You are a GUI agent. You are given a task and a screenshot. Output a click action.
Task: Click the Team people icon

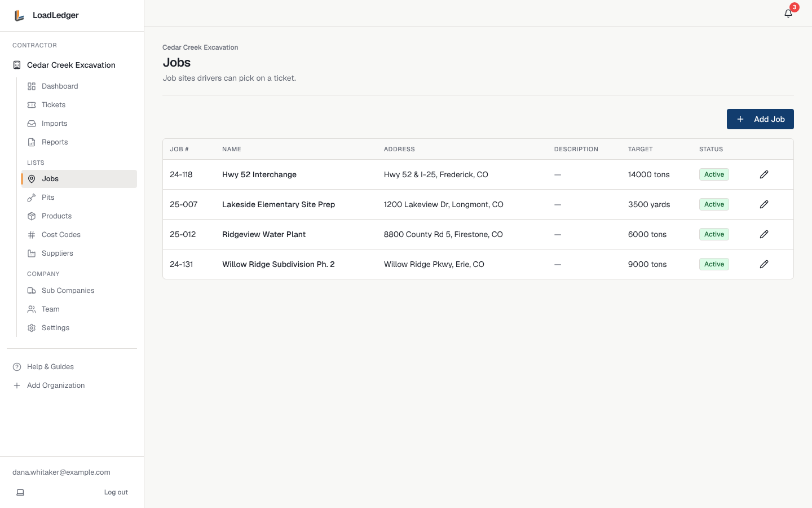[32, 309]
